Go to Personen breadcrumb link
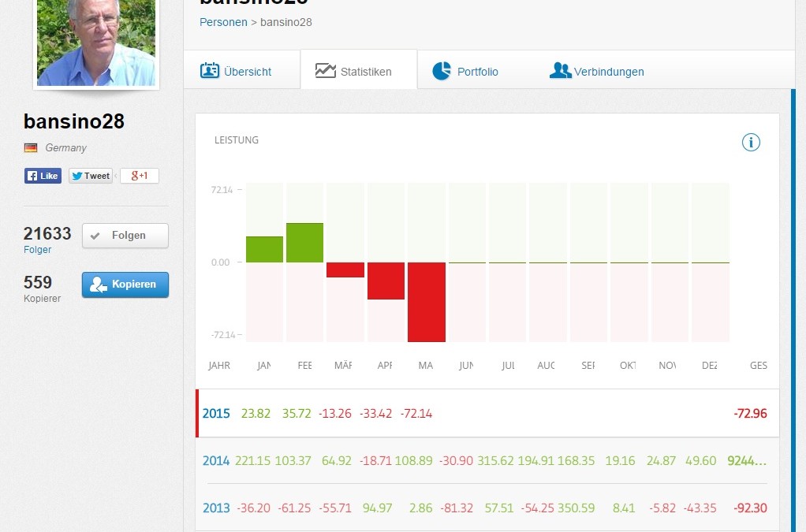806x532 pixels. coord(223,22)
